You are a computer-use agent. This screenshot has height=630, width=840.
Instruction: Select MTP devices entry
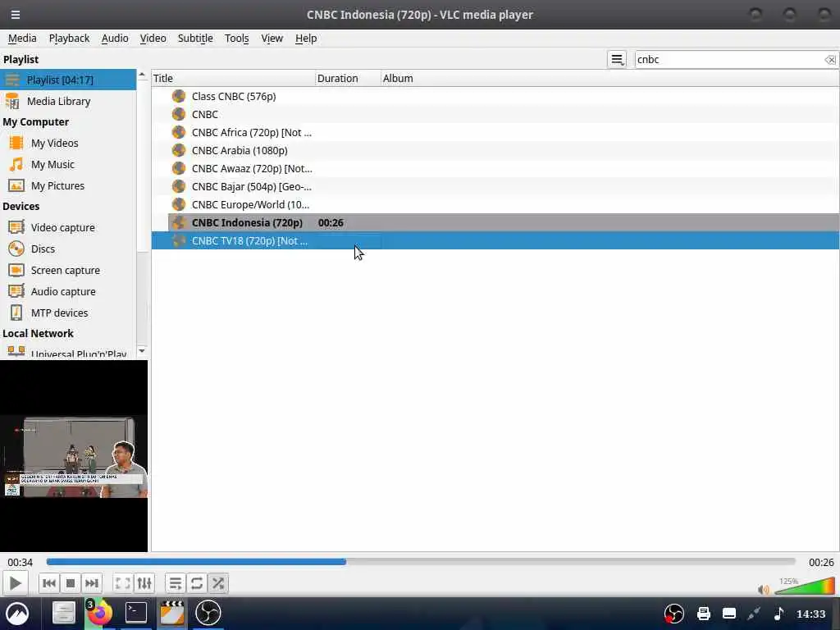pyautogui.click(x=68, y=313)
